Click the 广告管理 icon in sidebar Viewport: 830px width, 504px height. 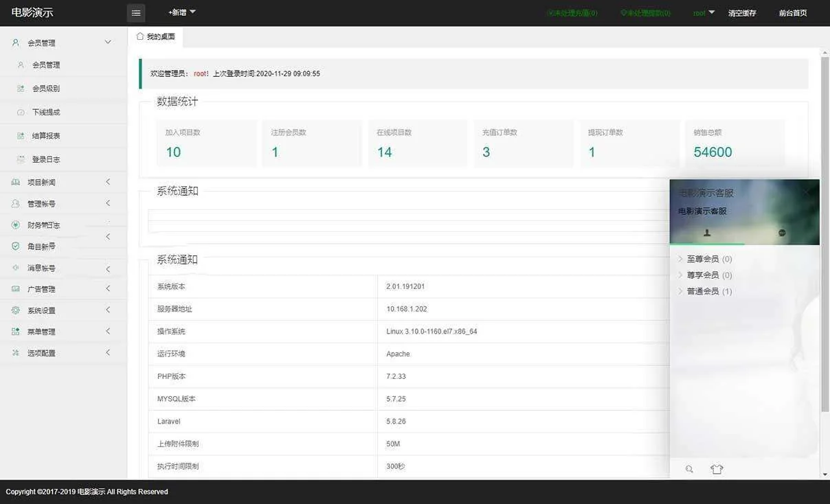click(x=16, y=289)
